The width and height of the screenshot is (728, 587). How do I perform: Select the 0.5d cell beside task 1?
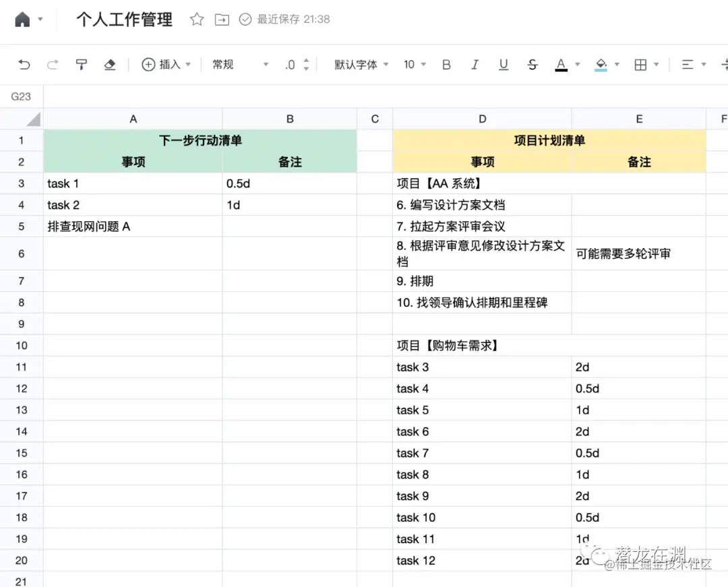pyautogui.click(x=290, y=183)
